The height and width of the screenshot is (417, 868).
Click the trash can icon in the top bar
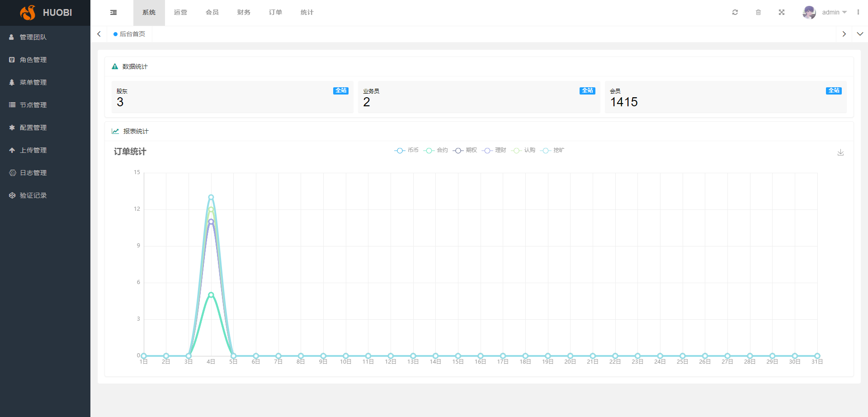click(758, 12)
